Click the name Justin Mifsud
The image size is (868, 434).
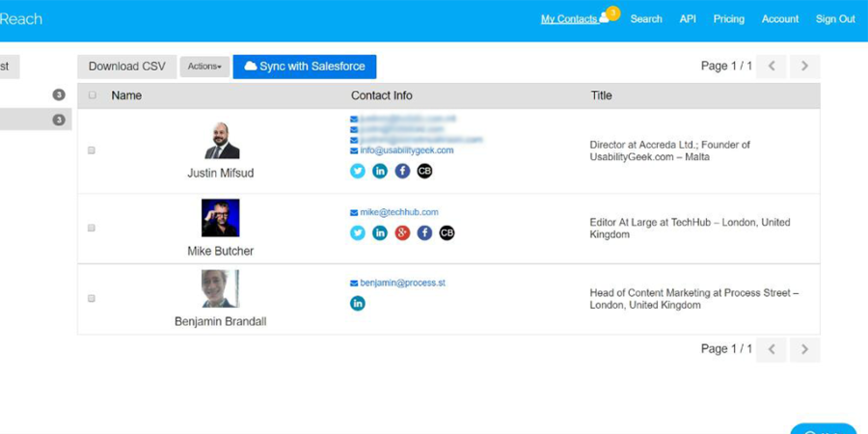click(220, 174)
